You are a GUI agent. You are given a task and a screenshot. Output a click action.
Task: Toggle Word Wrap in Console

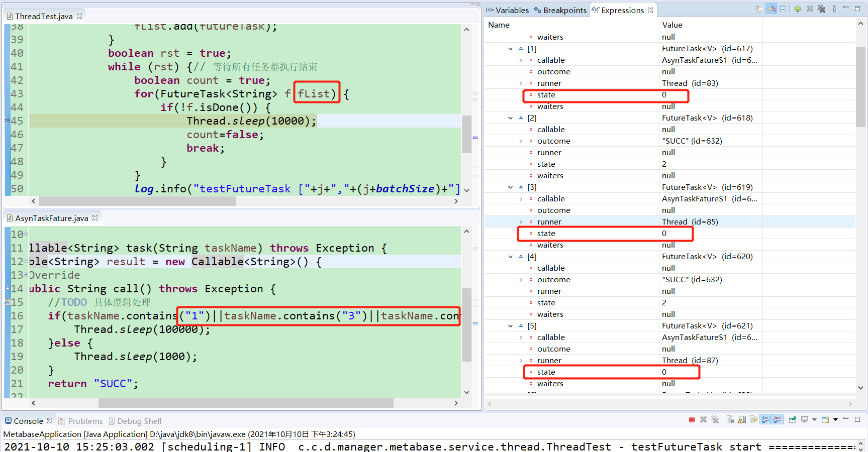pos(753,420)
